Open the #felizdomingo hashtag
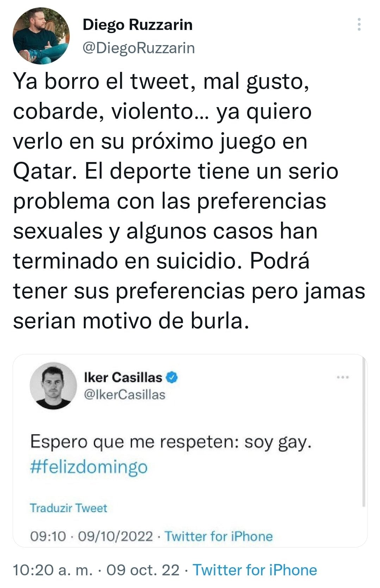380x588 pixels. [x=89, y=467]
